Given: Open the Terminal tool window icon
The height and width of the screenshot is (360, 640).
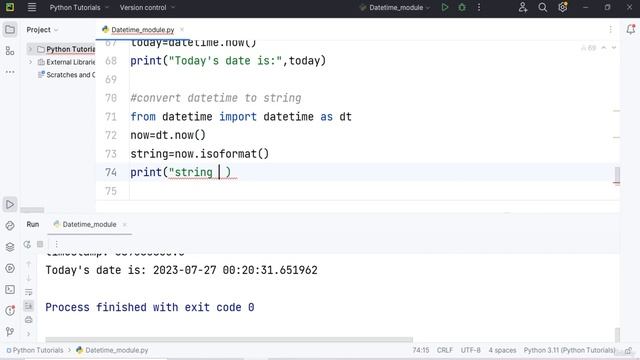Looking at the screenshot, I should (x=10, y=289).
